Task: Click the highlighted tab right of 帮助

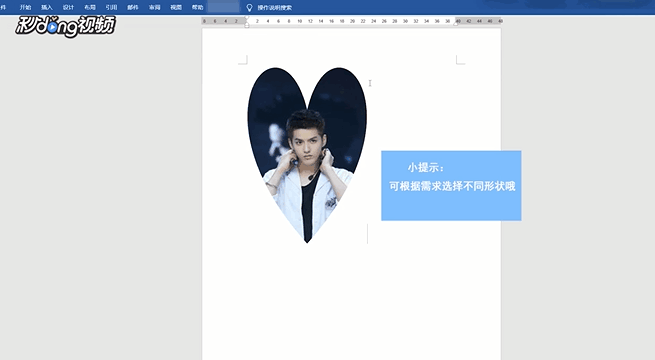Action: pos(223,7)
